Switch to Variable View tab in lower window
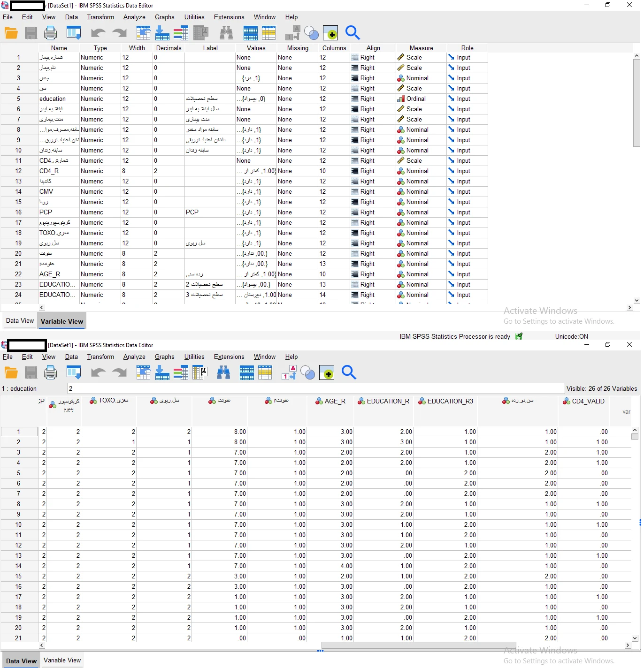This screenshot has width=644, height=668. click(x=62, y=660)
